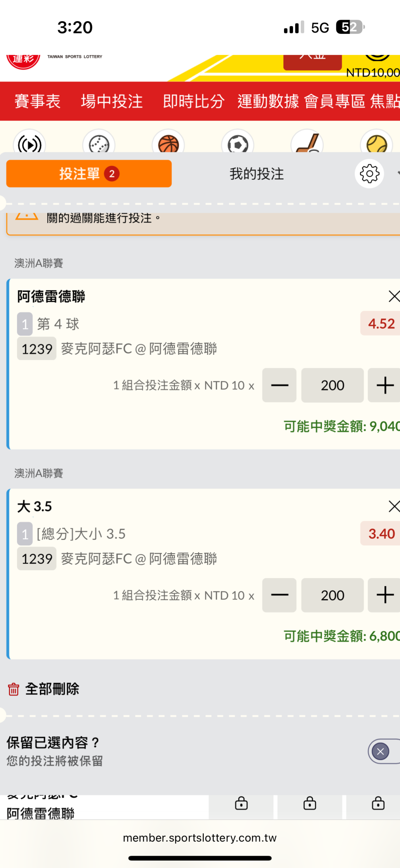Remove the 大 3.5 bet selection
This screenshot has height=868, width=400.
coord(393,506)
